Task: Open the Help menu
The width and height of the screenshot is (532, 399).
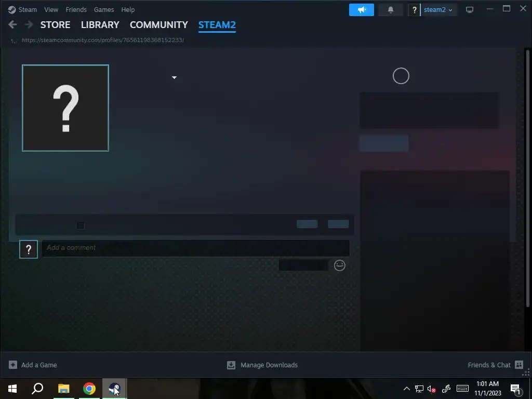Action: click(x=128, y=9)
